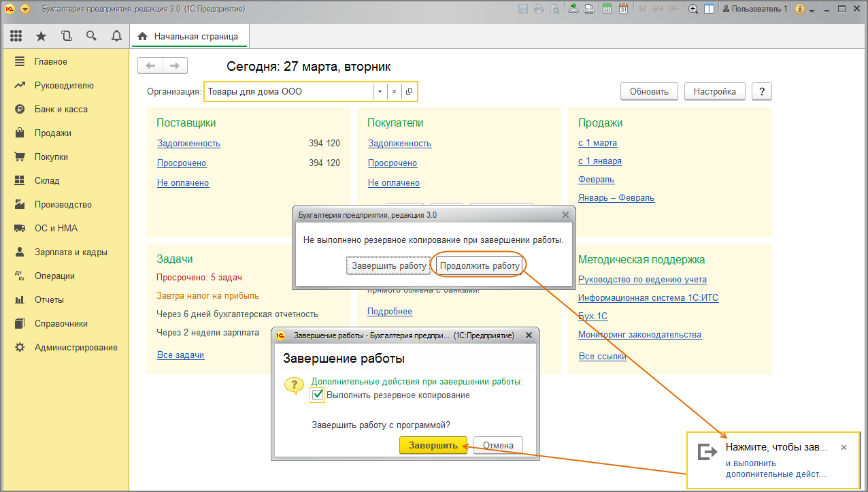Open Покупатели Задолженность link
The image size is (868, 492).
[x=400, y=143]
